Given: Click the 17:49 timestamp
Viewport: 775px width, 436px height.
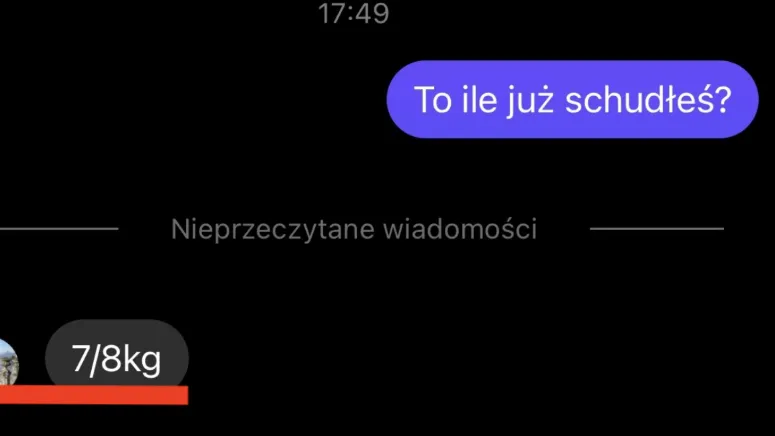Looking at the screenshot, I should 353,13.
